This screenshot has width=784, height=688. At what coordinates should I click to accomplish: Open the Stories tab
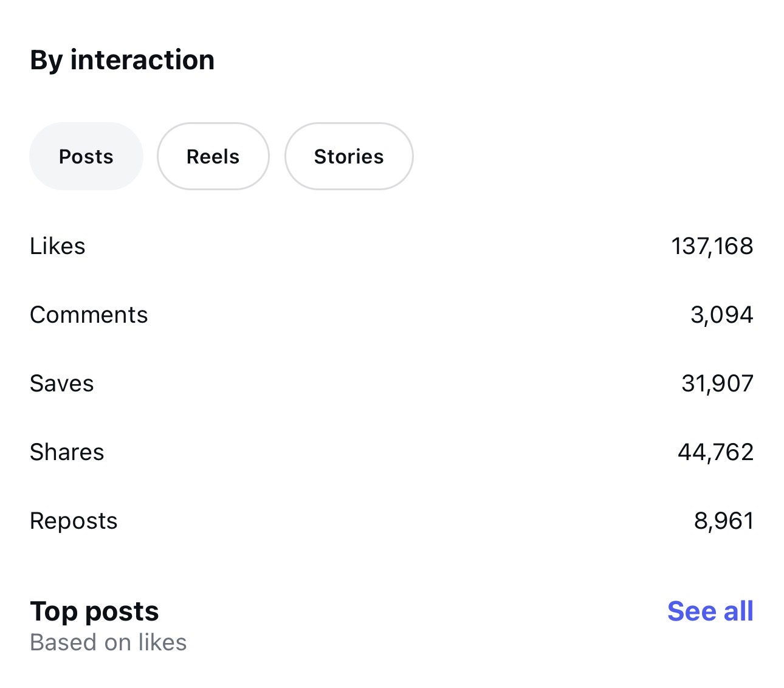click(x=349, y=157)
